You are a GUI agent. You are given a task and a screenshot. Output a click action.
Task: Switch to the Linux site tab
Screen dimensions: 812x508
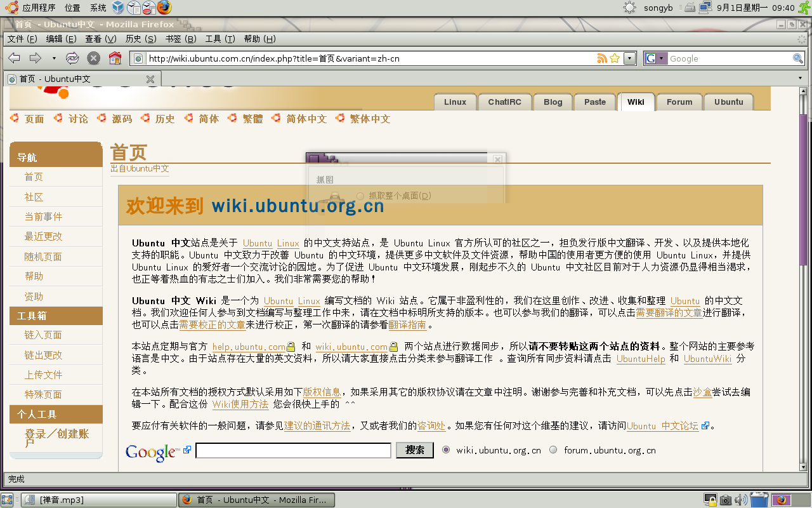455,102
